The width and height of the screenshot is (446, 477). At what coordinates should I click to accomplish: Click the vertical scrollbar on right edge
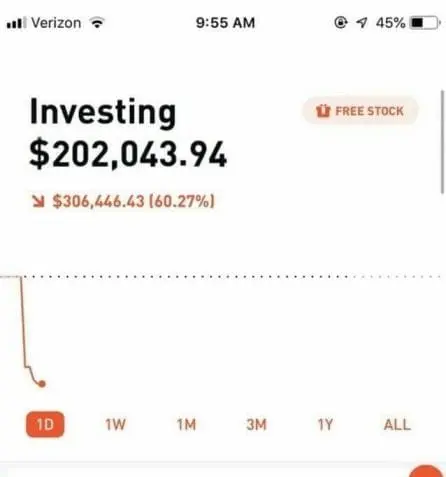tap(442, 141)
